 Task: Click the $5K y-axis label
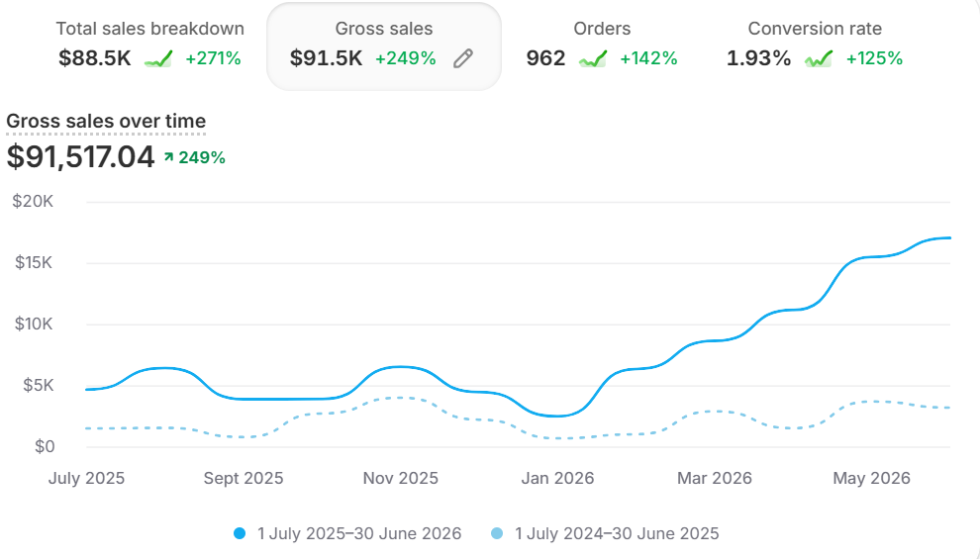pos(39,385)
